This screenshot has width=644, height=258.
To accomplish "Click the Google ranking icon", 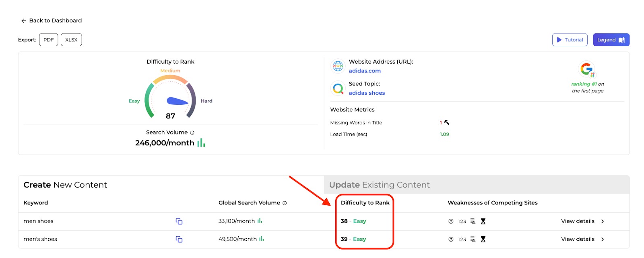I will coord(587,70).
